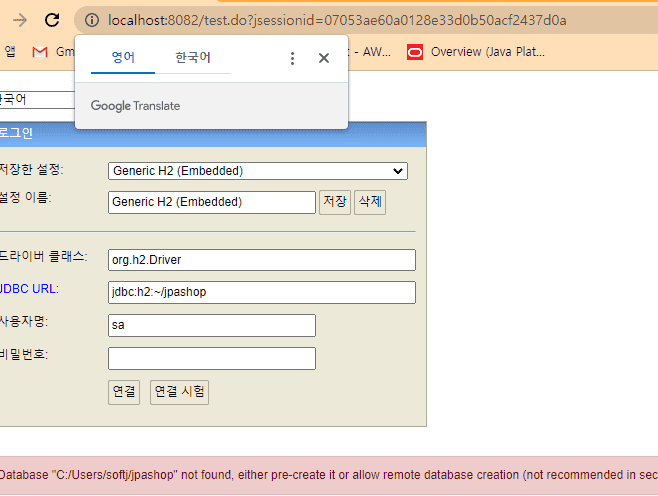Image resolution: width=658 pixels, height=496 pixels.
Task: Open the site information icon in the address bar
Action: pos(92,20)
